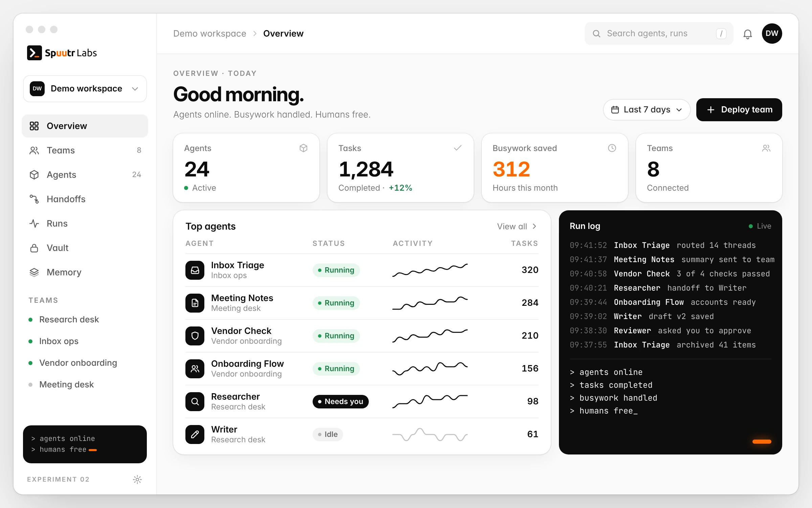Click the slash shortcut badge in search

[x=721, y=34]
